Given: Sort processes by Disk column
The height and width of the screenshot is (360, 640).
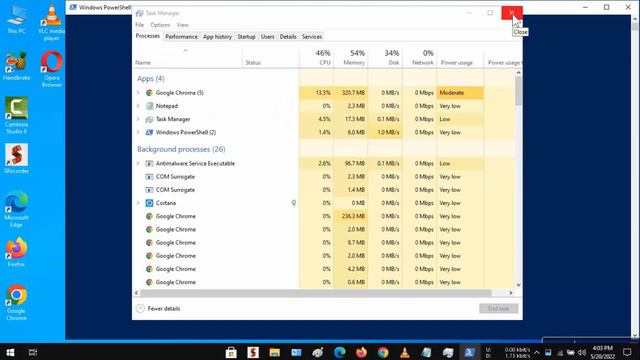Looking at the screenshot, I should (385, 57).
